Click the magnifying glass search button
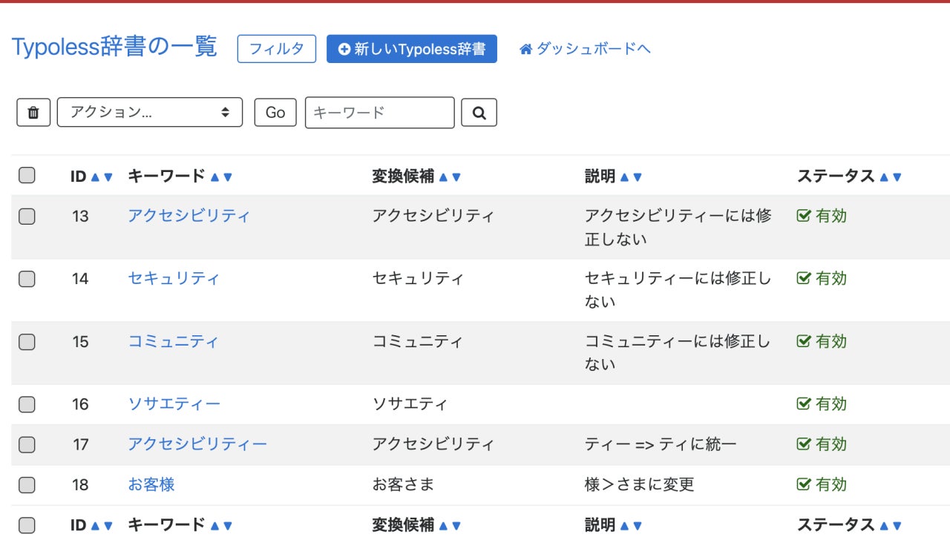This screenshot has height=560, width=950. click(479, 113)
